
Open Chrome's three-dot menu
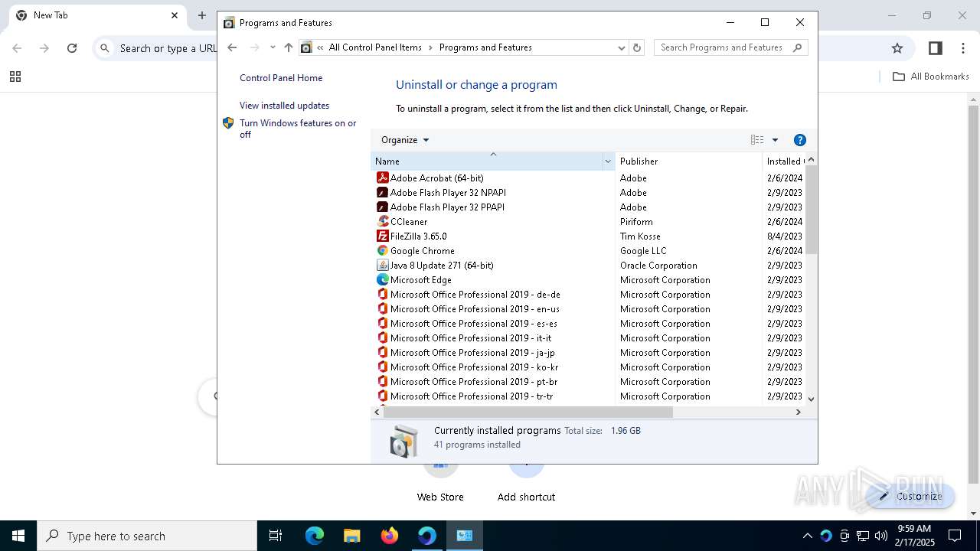pyautogui.click(x=963, y=48)
